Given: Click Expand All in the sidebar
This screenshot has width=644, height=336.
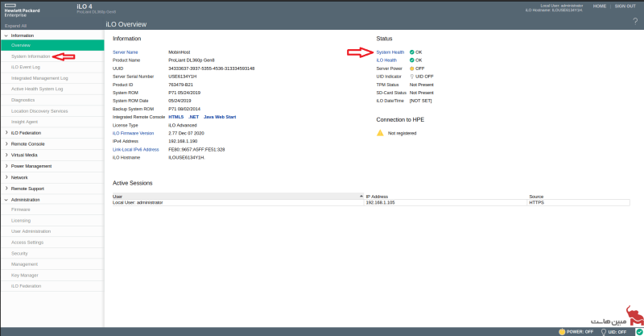Looking at the screenshot, I should pyautogui.click(x=15, y=26).
